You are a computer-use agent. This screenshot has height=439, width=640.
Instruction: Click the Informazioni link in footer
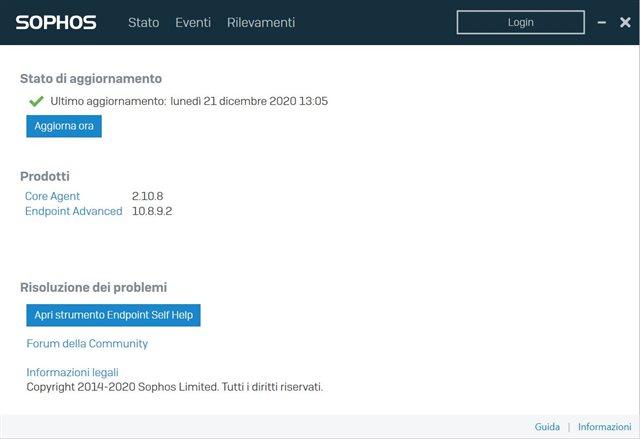click(x=604, y=427)
